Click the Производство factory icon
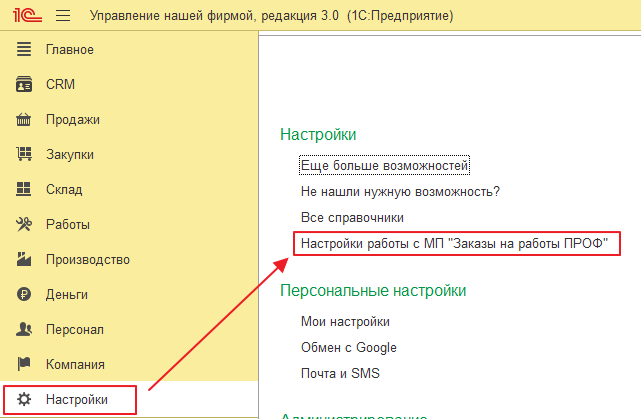 coord(24,259)
